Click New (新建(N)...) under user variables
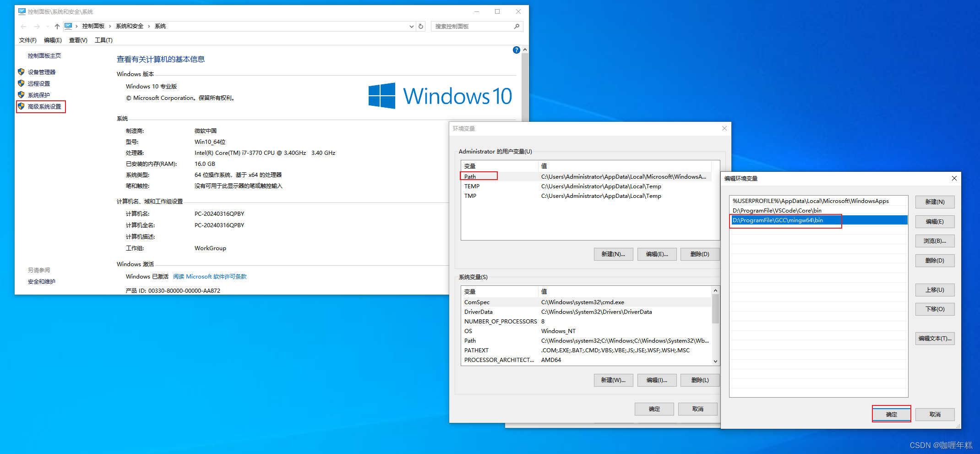 [614, 254]
